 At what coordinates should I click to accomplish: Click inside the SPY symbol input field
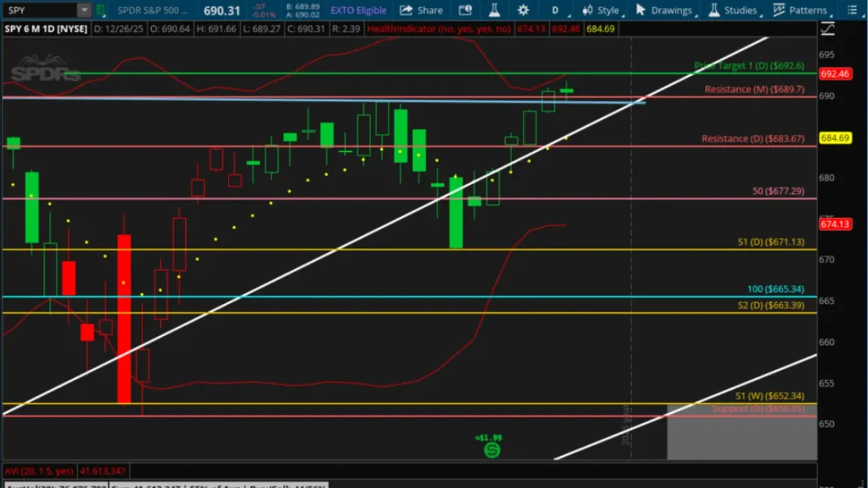(x=36, y=9)
